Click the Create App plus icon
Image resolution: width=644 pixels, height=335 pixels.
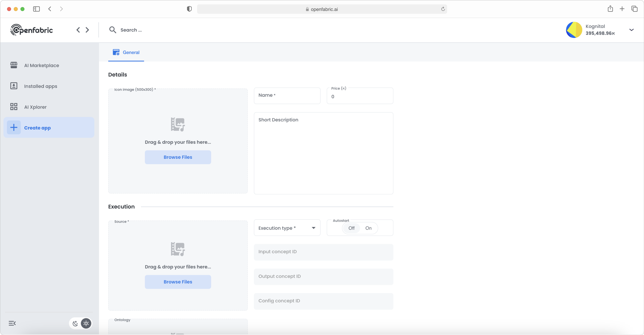[x=14, y=127]
